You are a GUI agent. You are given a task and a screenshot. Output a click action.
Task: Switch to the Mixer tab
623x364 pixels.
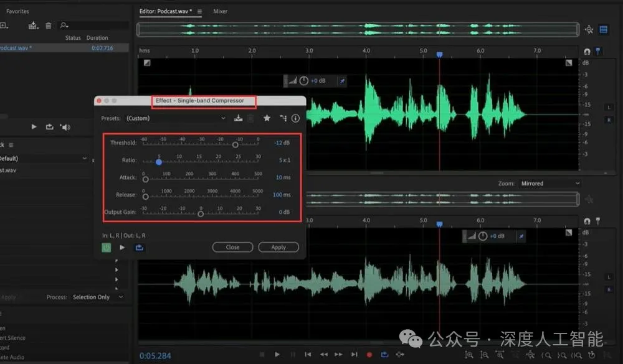[220, 11]
